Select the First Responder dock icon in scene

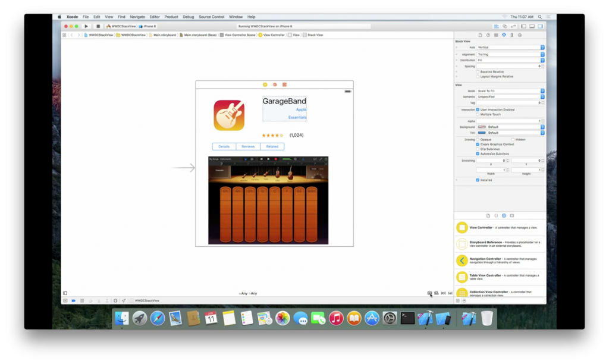[275, 84]
